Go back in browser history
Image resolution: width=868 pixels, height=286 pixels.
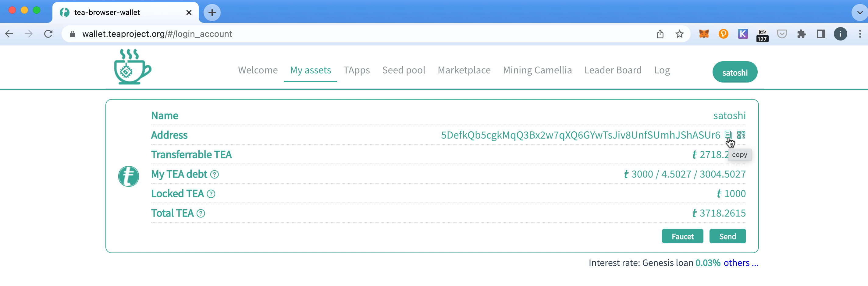click(x=9, y=34)
